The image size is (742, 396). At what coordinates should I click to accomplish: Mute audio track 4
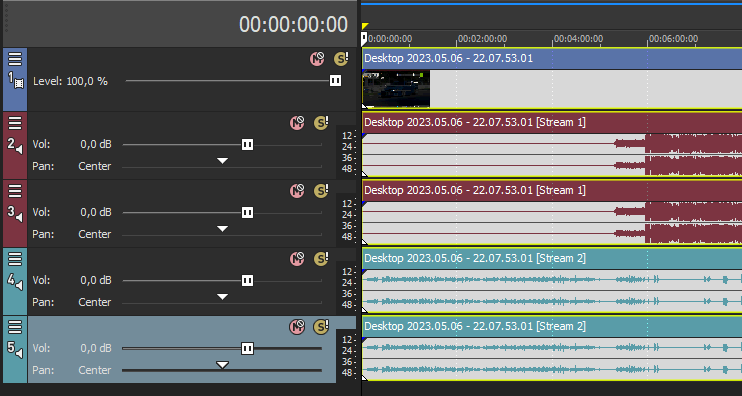[297, 259]
